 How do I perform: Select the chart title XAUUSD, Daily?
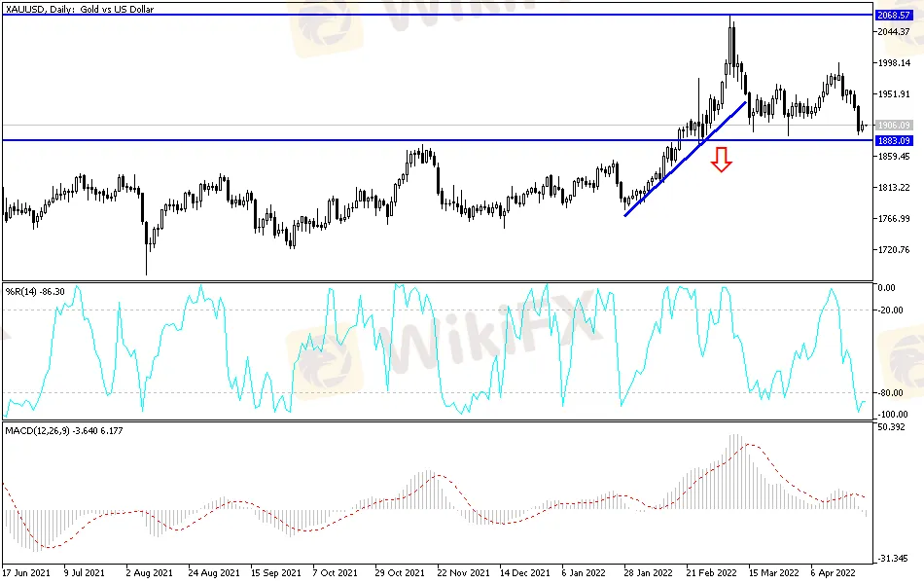click(79, 10)
